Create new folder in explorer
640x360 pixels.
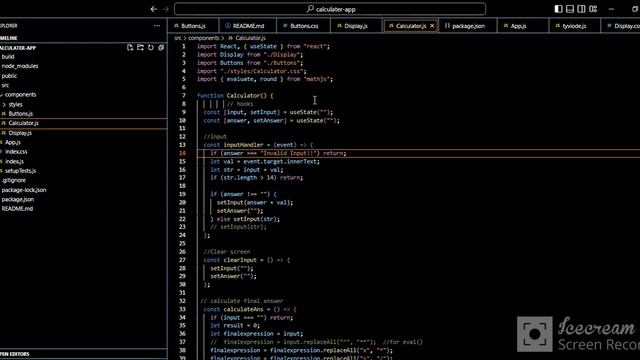coord(140,47)
